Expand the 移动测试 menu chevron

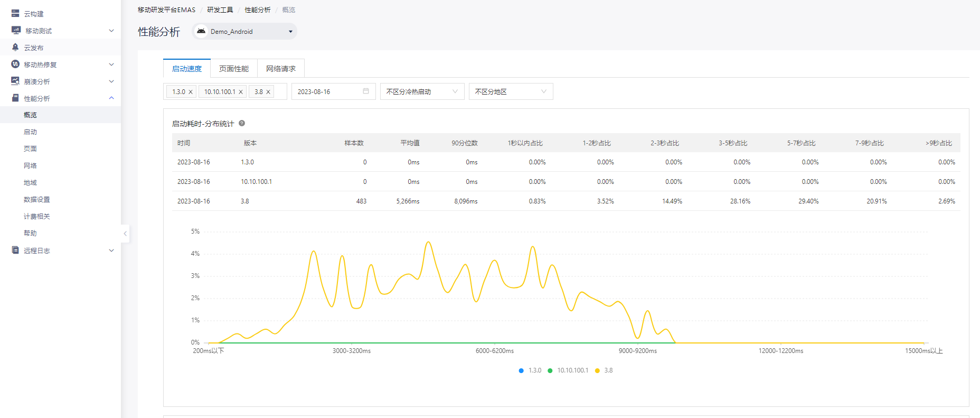111,31
